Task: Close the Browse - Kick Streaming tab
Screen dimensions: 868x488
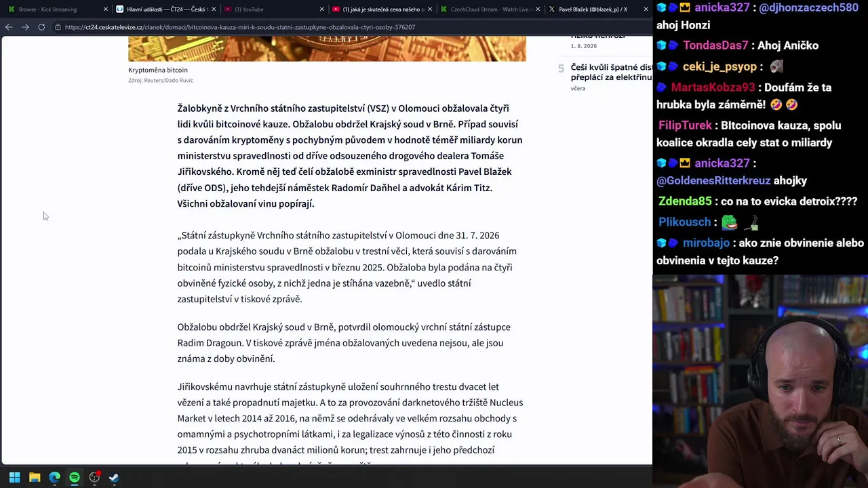Action: click(x=106, y=9)
